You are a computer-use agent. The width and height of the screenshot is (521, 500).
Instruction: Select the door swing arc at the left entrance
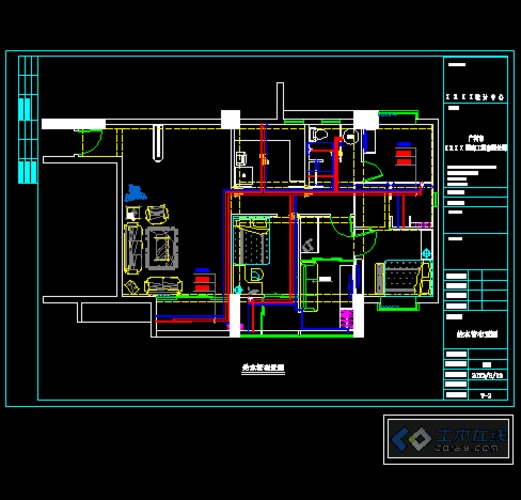(91, 143)
